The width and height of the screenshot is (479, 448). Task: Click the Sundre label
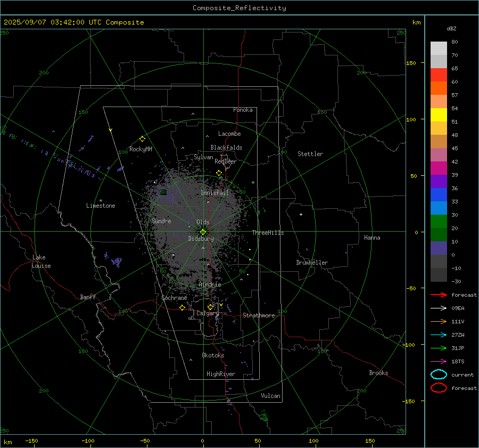(x=161, y=221)
